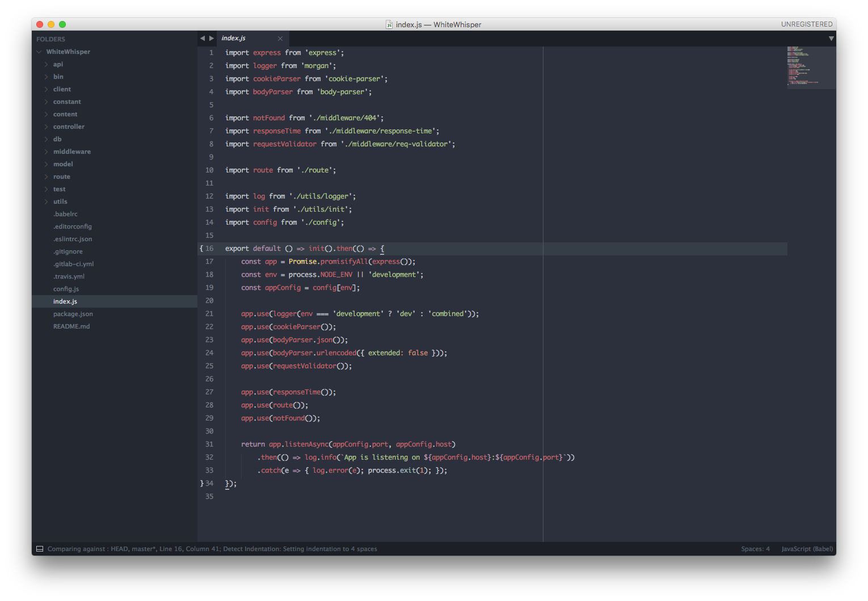This screenshot has width=868, height=601.
Task: Select README.md file in sidebar
Action: click(x=71, y=326)
